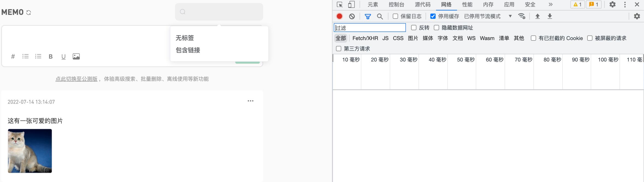Insert a bulleted list in the editor
The height and width of the screenshot is (182, 644).
tap(25, 56)
